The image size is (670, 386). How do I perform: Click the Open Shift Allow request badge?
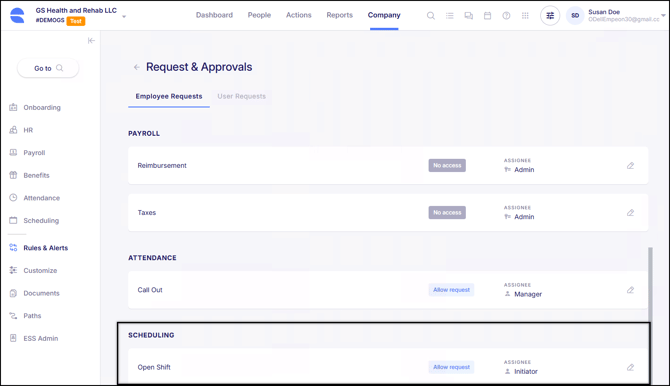click(x=451, y=367)
